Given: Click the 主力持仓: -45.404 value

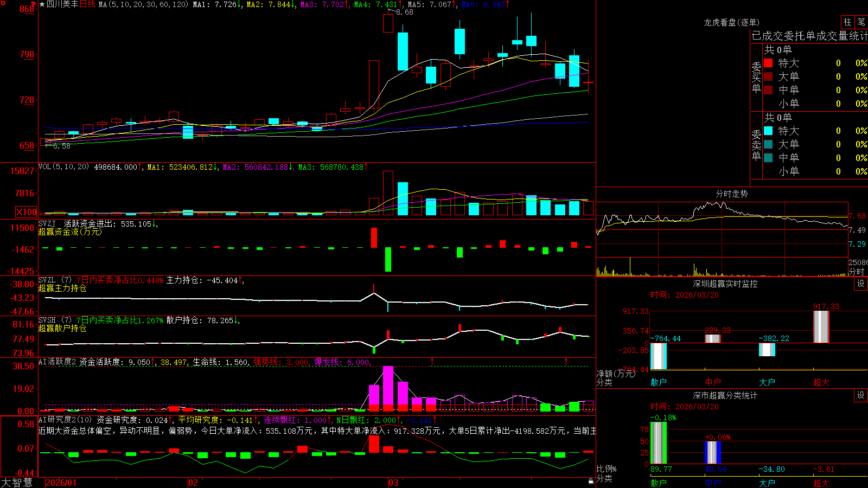Looking at the screenshot, I should point(205,280).
